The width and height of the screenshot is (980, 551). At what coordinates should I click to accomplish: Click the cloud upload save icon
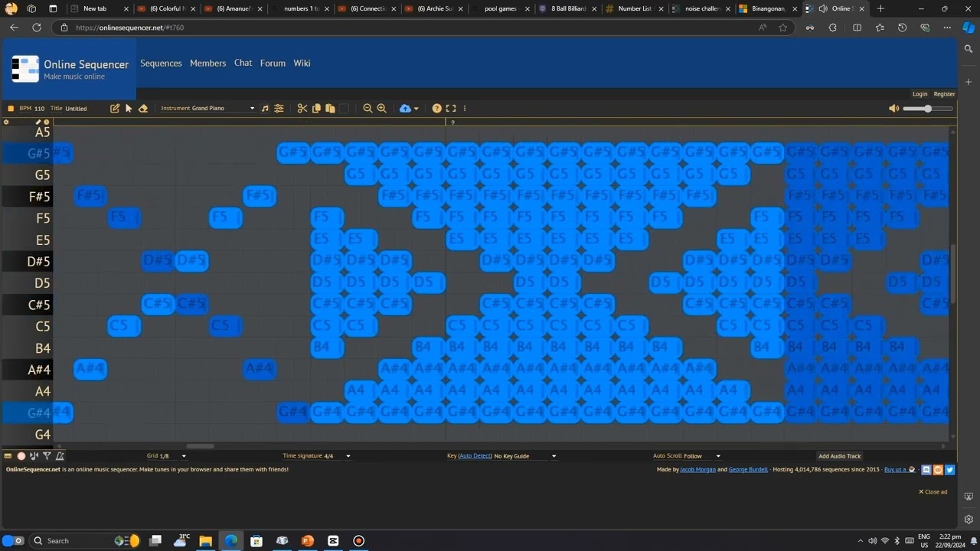tap(405, 109)
